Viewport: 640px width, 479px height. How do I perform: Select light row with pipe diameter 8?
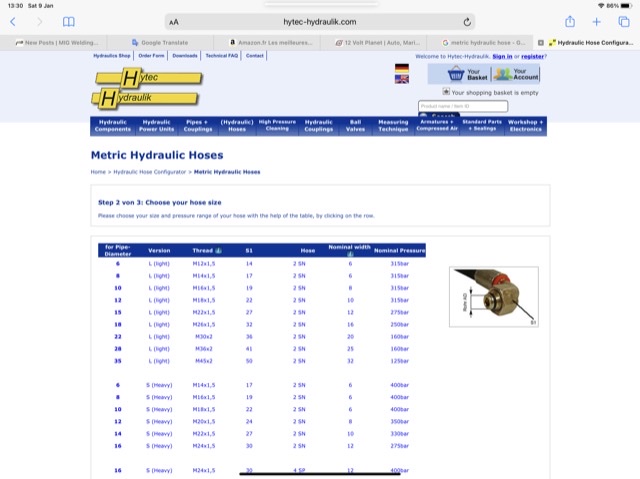pyautogui.click(x=262, y=276)
